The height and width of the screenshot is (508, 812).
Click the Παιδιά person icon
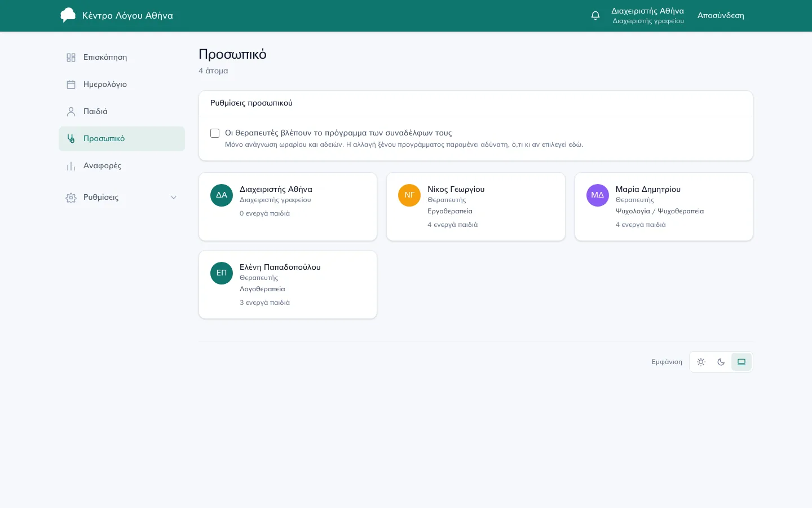click(x=71, y=112)
